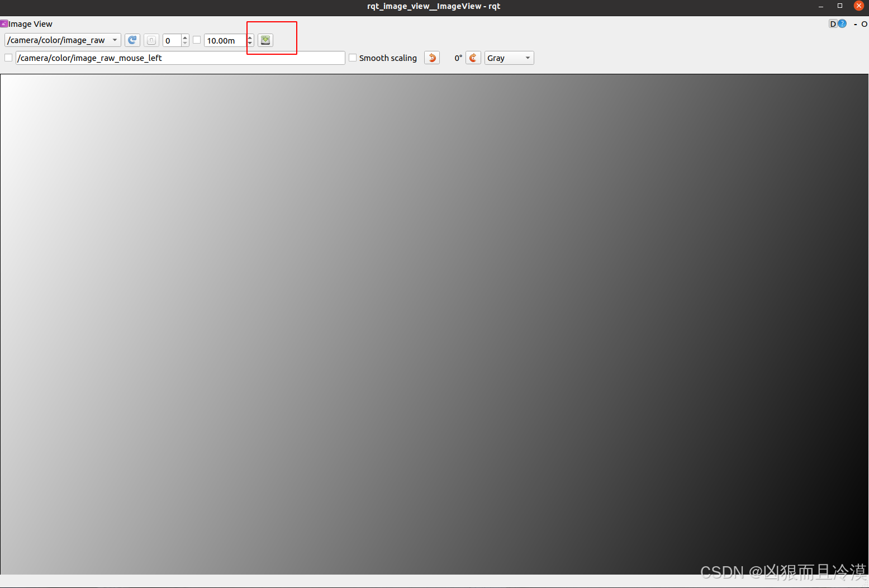Image resolution: width=869 pixels, height=588 pixels.
Task: Click the zoom-to-original-size button
Action: tap(151, 40)
